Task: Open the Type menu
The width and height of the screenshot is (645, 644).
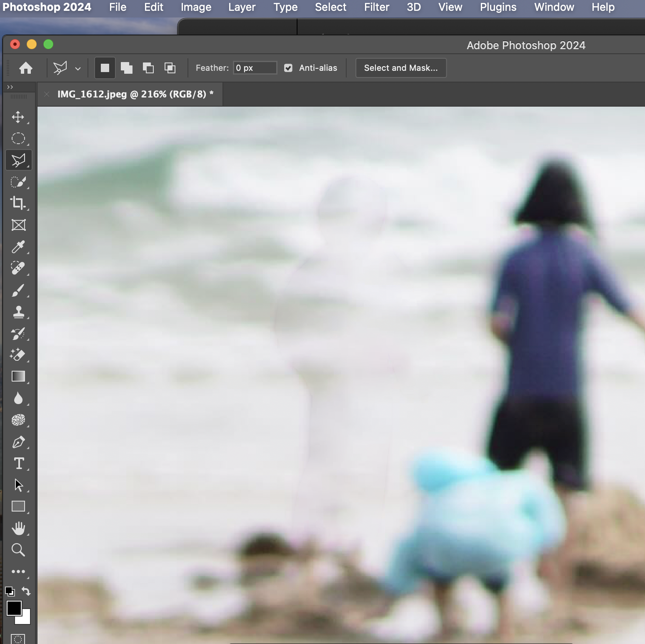Action: pos(285,7)
